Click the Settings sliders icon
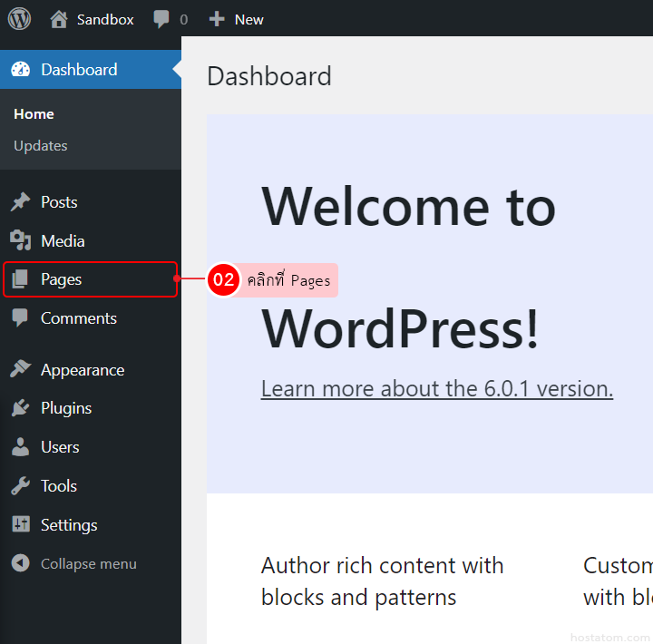 tap(20, 525)
